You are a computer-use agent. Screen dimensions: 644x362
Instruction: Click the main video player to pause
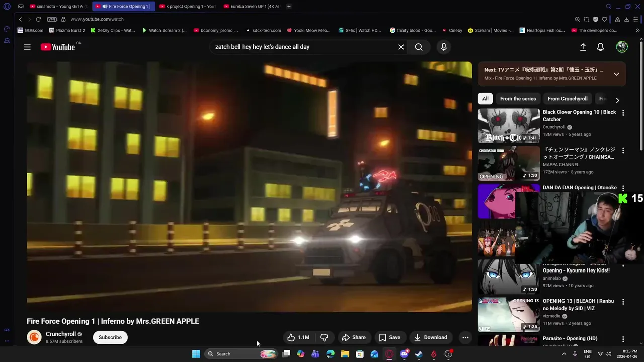[x=250, y=187]
